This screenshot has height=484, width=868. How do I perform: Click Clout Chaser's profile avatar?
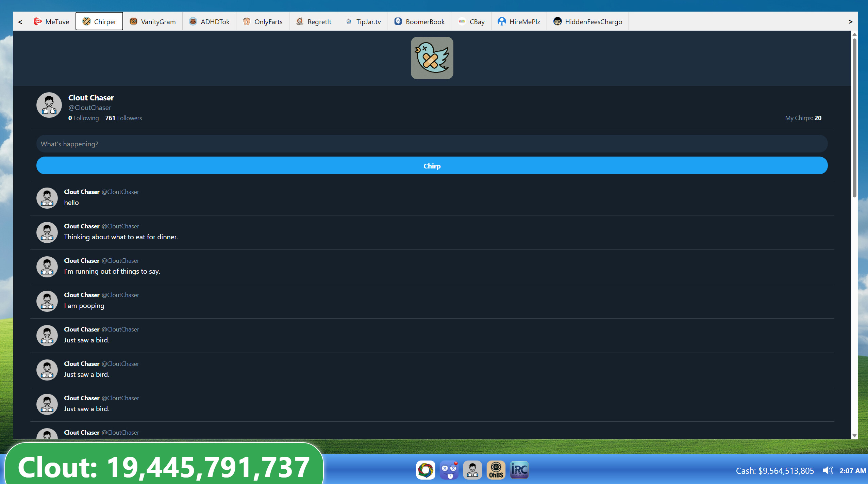(49, 105)
